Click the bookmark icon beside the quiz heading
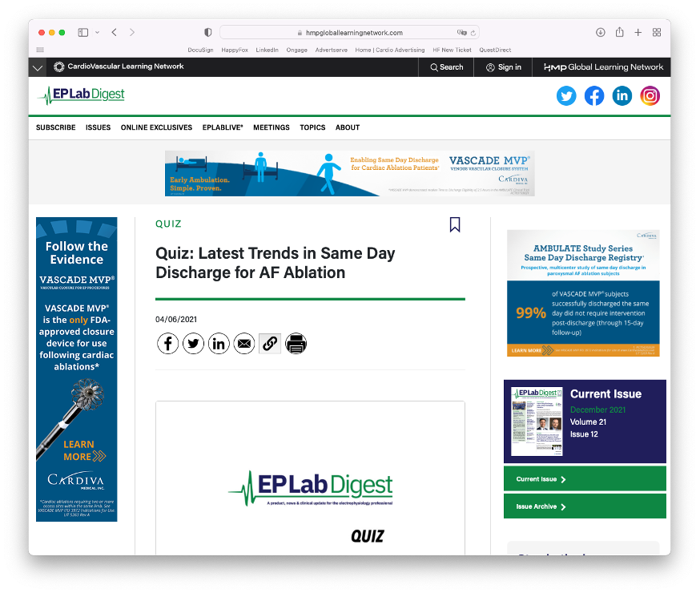The image size is (700, 593). pos(455,224)
